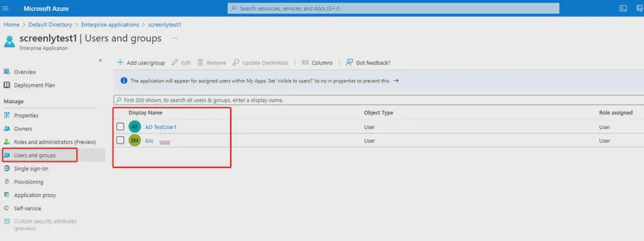This screenshot has width=644, height=241.
Task: Click the Microsoft Azure logo text
Action: coord(46,8)
